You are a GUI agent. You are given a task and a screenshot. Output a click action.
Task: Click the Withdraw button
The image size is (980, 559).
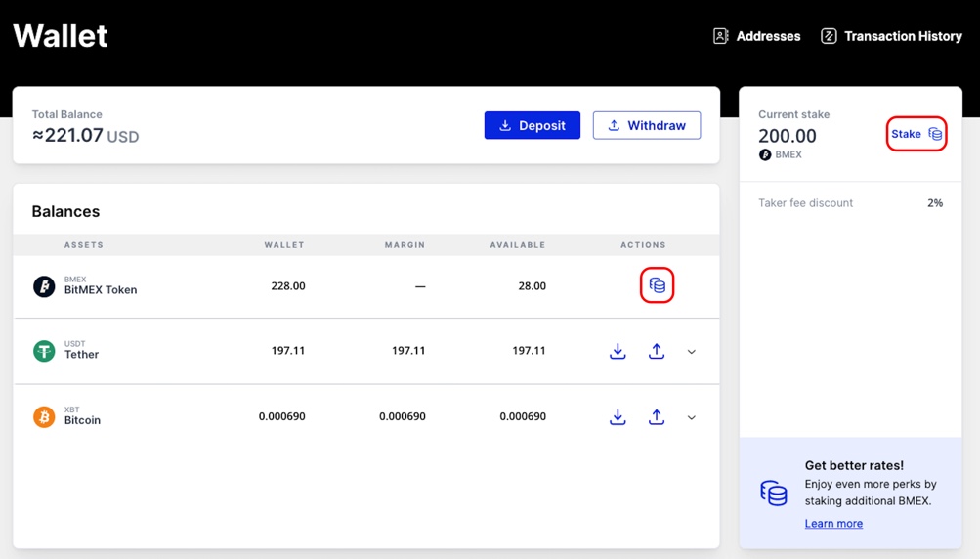coord(647,125)
